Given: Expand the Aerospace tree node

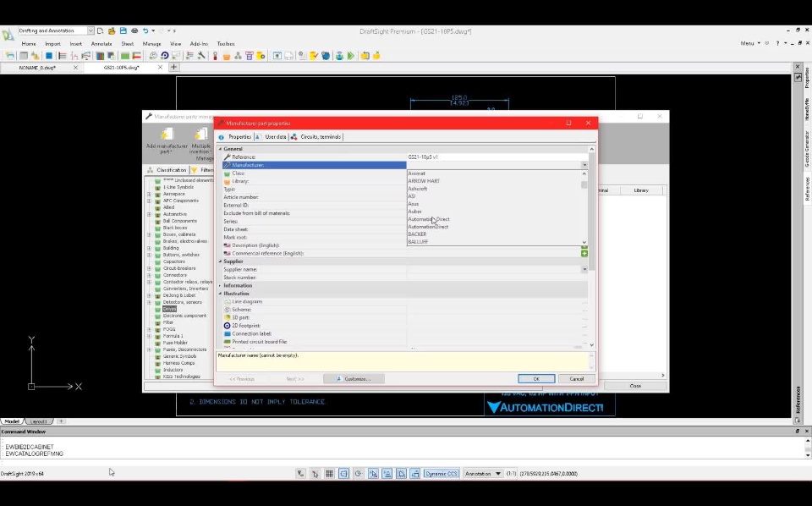Looking at the screenshot, I should point(149,194).
